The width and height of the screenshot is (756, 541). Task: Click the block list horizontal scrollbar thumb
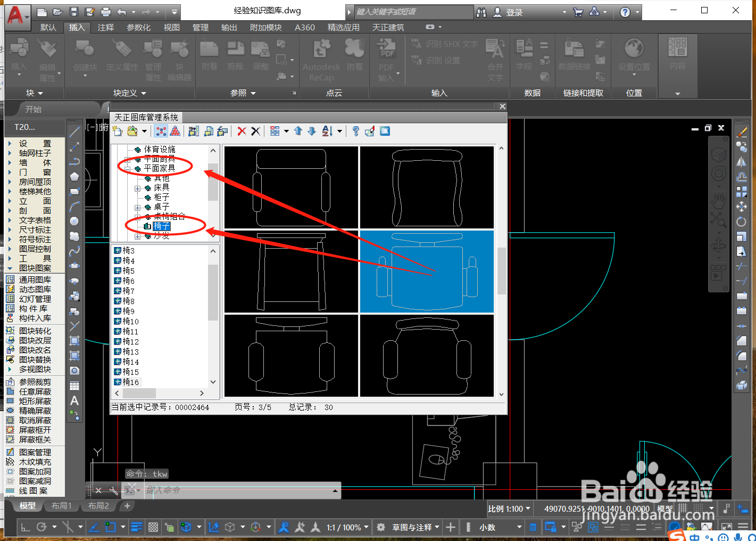tap(139, 393)
